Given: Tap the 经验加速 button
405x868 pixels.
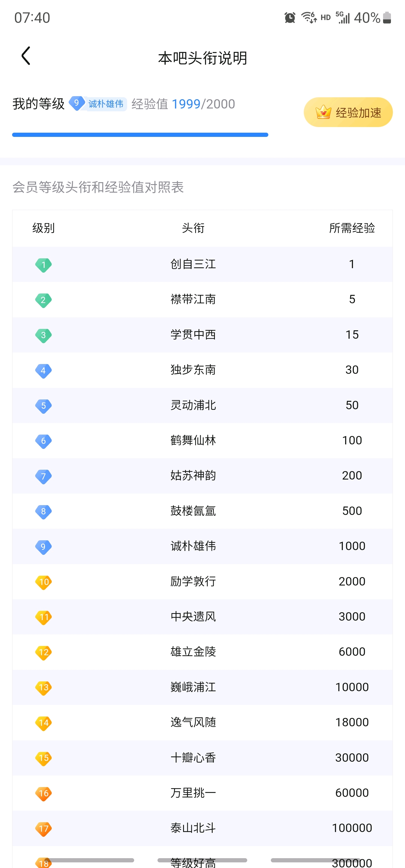Looking at the screenshot, I should pos(348,112).
